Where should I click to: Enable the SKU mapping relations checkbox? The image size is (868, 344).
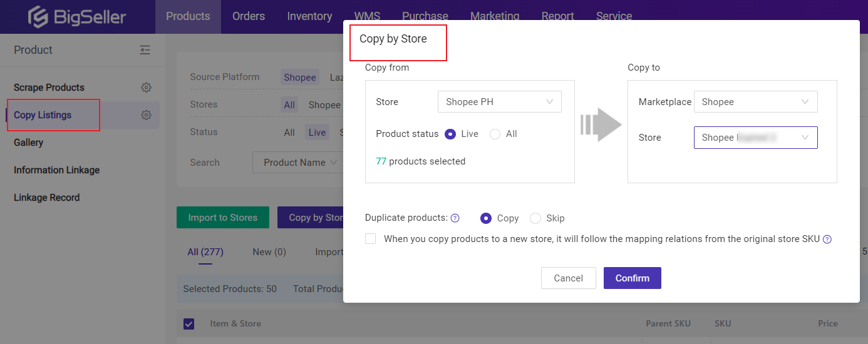coord(371,239)
